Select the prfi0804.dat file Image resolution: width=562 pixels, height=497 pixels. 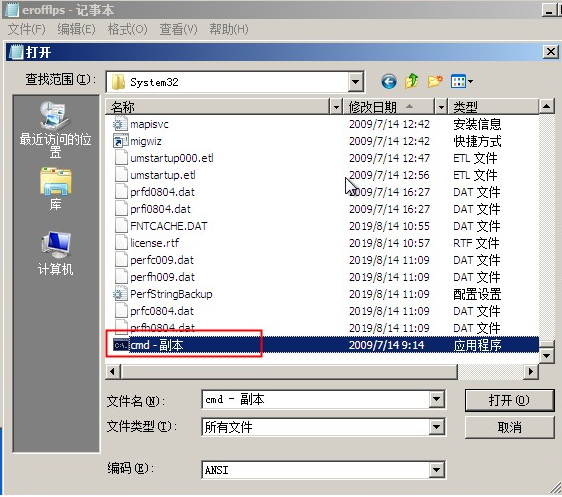[160, 209]
